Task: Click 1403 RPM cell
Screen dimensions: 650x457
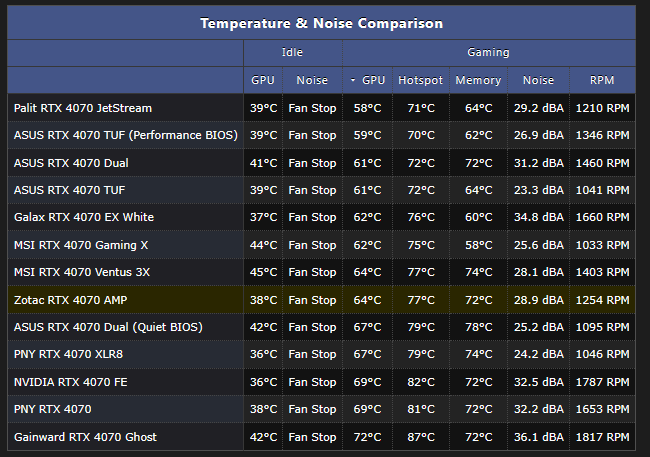Action: (x=602, y=272)
